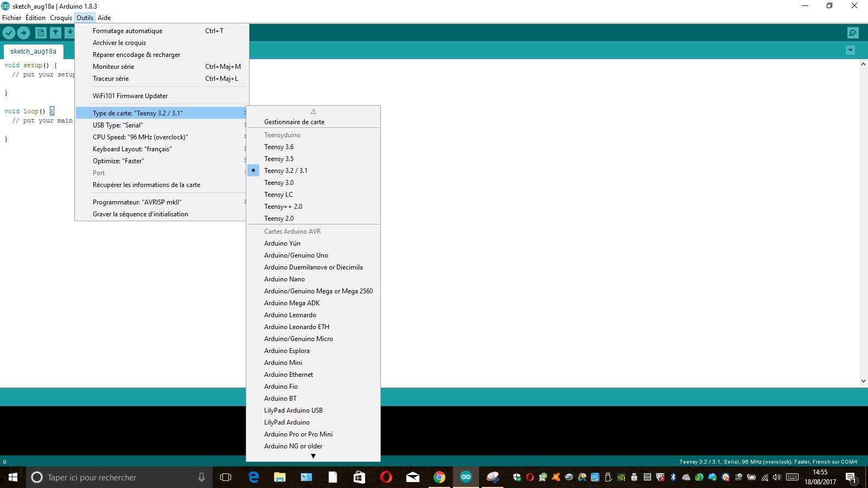Choose Arduino NG or older
The height and width of the screenshot is (488, 868).
tap(313, 446)
